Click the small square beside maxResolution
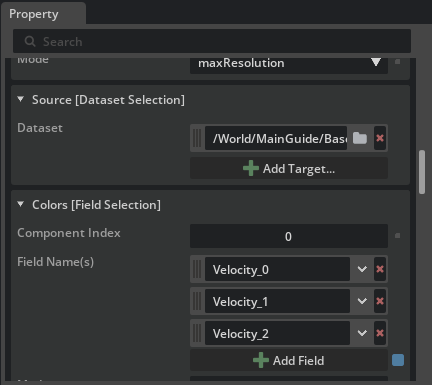 (x=397, y=61)
